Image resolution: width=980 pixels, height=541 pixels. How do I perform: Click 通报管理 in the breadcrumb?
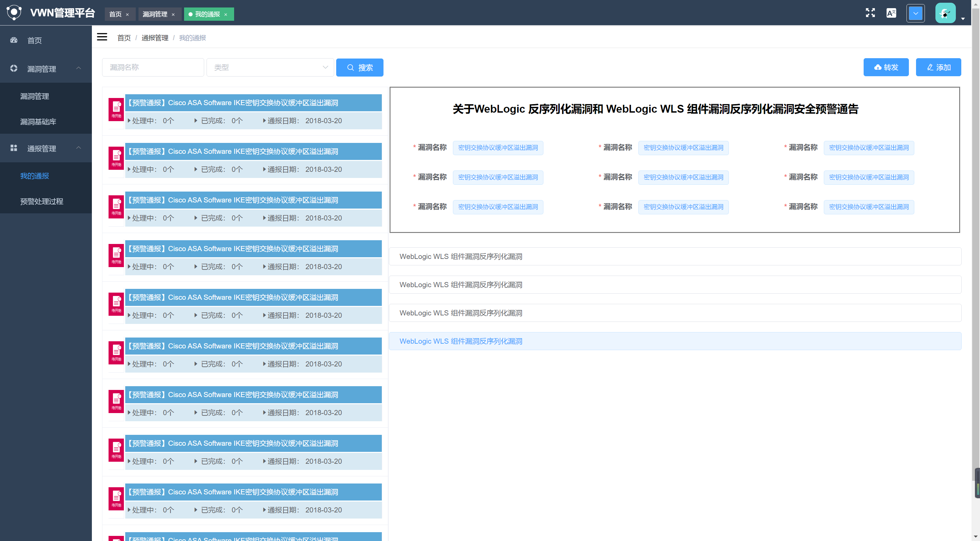pyautogui.click(x=155, y=38)
